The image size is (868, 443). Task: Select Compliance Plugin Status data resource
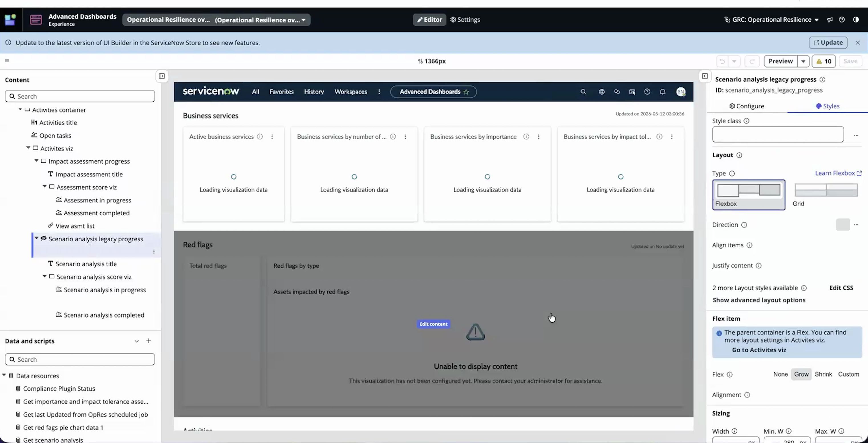click(59, 388)
